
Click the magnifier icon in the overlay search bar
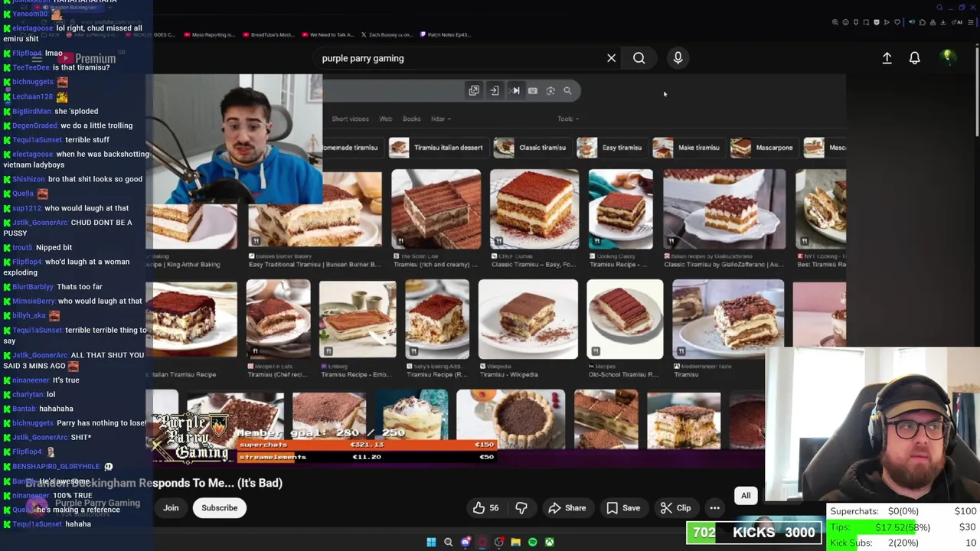tap(567, 90)
